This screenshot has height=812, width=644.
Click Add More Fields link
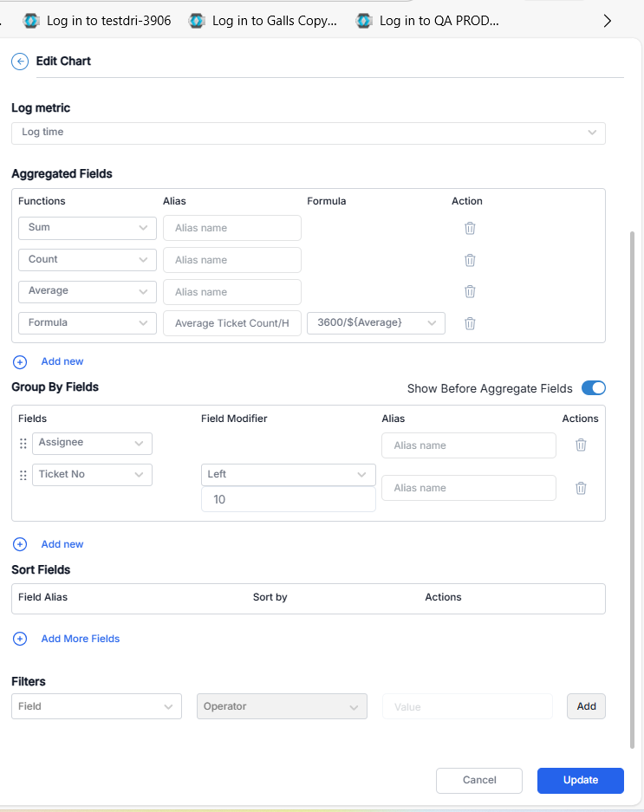(x=81, y=639)
